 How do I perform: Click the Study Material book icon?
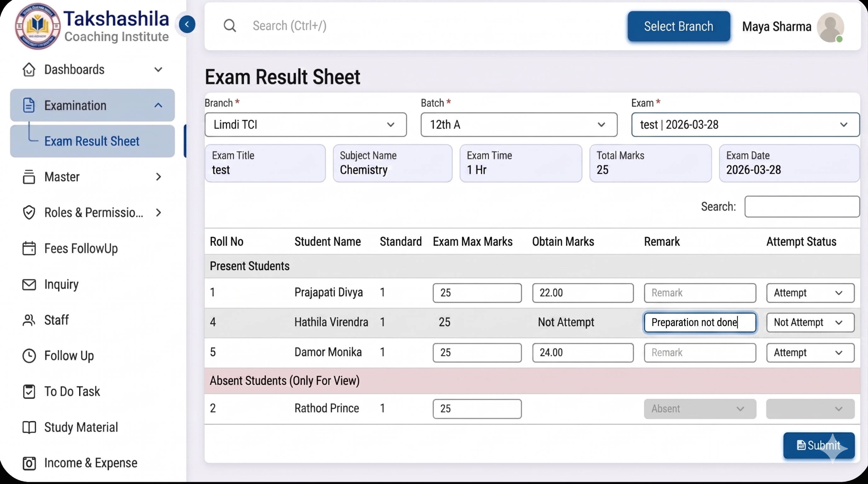click(29, 427)
